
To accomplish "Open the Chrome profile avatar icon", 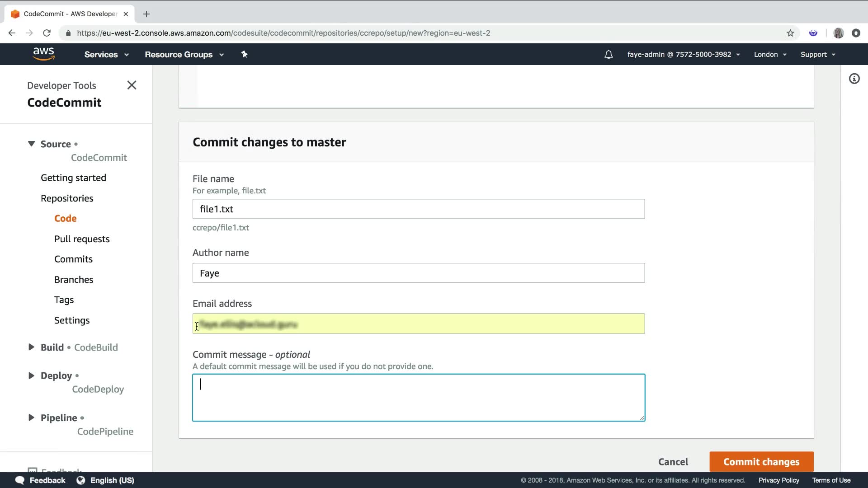I will pyautogui.click(x=838, y=33).
